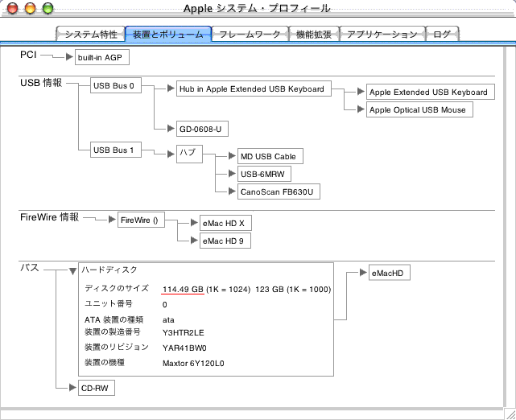Click the バス section label

point(30,268)
